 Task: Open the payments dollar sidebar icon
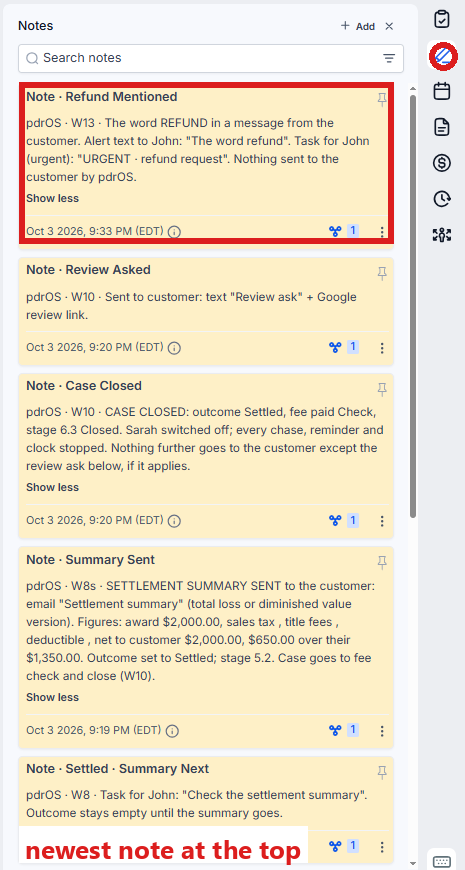[442, 163]
